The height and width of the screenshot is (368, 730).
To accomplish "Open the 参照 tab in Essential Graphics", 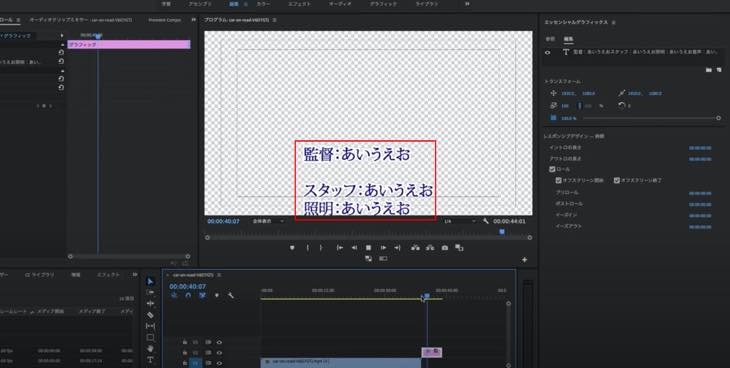I will point(550,39).
